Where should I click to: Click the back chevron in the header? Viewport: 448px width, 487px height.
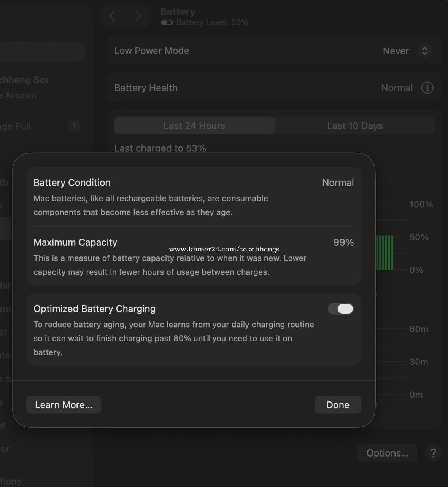tap(112, 16)
